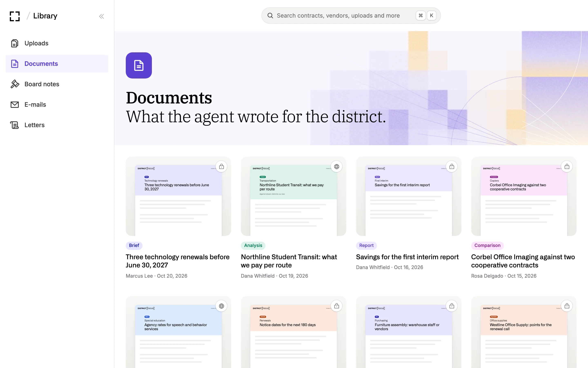Open title link Savings for the first interim report
588x368 pixels.
(x=407, y=257)
